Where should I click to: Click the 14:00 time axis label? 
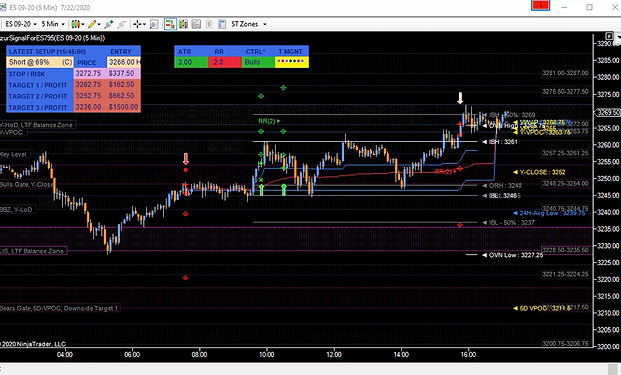coord(401,354)
